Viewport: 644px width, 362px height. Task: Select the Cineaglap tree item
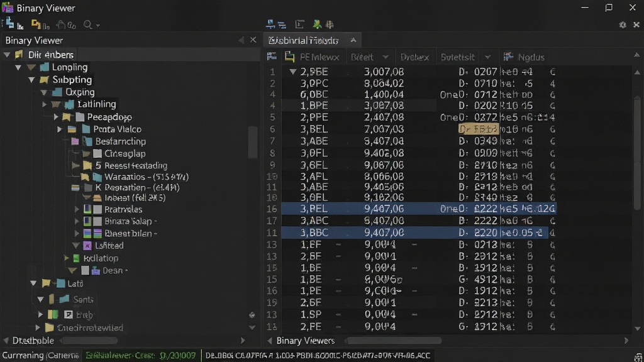125,153
